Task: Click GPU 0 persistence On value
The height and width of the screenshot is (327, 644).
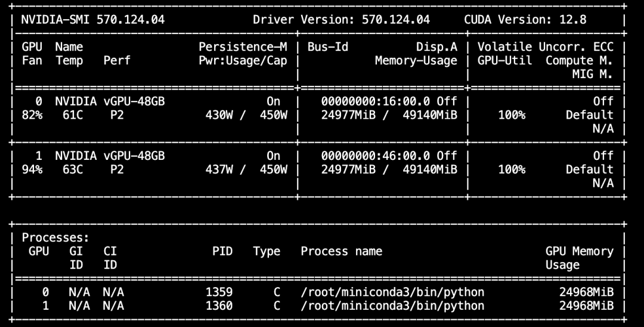Action: pos(274,101)
